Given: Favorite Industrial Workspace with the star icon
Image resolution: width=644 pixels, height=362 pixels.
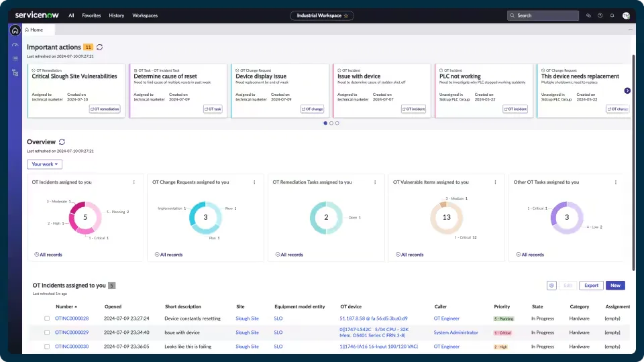Looking at the screenshot, I should tap(345, 15).
